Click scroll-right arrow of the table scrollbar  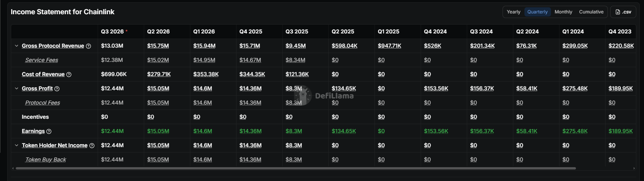coord(634,168)
